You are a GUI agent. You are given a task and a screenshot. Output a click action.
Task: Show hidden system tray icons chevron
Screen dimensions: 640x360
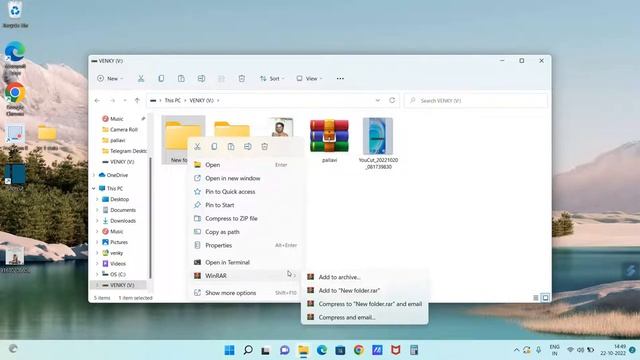(x=516, y=350)
